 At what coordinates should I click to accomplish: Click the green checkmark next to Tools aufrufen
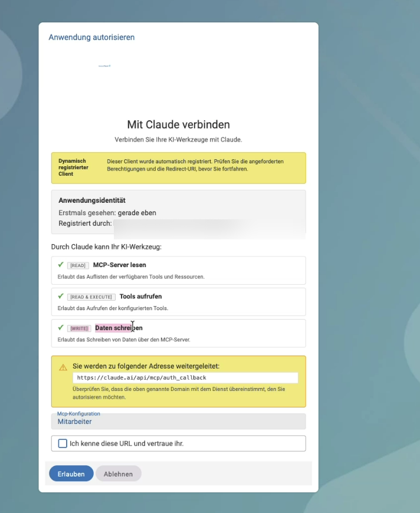click(61, 296)
